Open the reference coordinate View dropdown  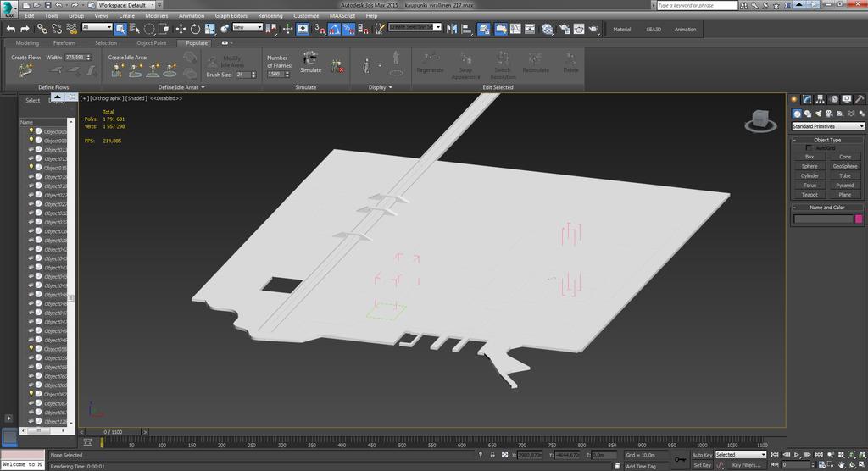247,27
